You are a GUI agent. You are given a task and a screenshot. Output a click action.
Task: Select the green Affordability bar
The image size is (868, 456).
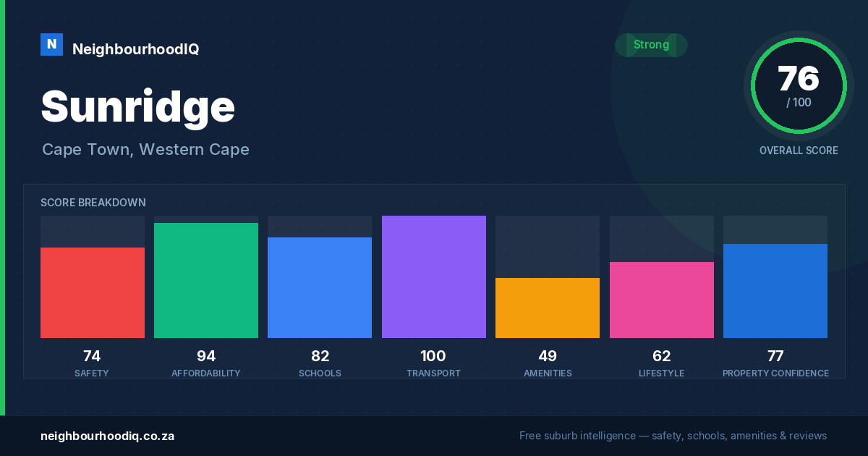pyautogui.click(x=206, y=280)
